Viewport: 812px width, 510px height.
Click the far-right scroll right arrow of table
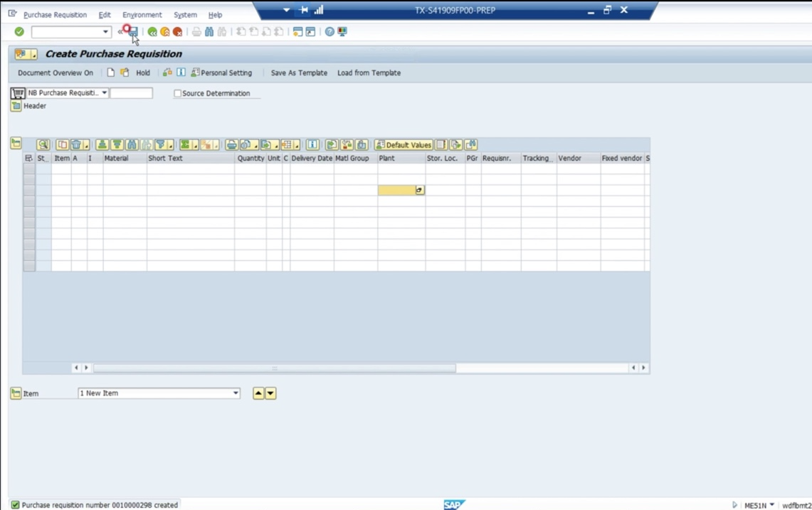[644, 368]
